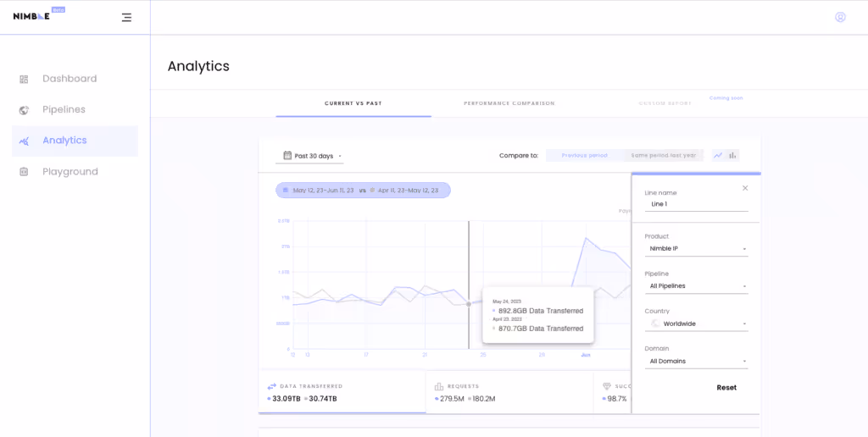Click the Playground code icon
Viewport: 868px width, 437px height.
point(24,172)
